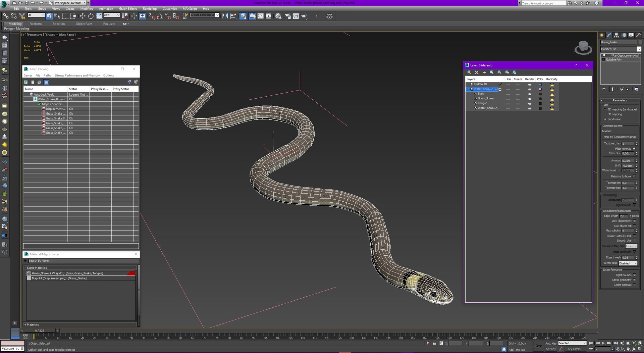
Task: Select the 2D mapping (landscape) radio button
Action: tap(605, 109)
